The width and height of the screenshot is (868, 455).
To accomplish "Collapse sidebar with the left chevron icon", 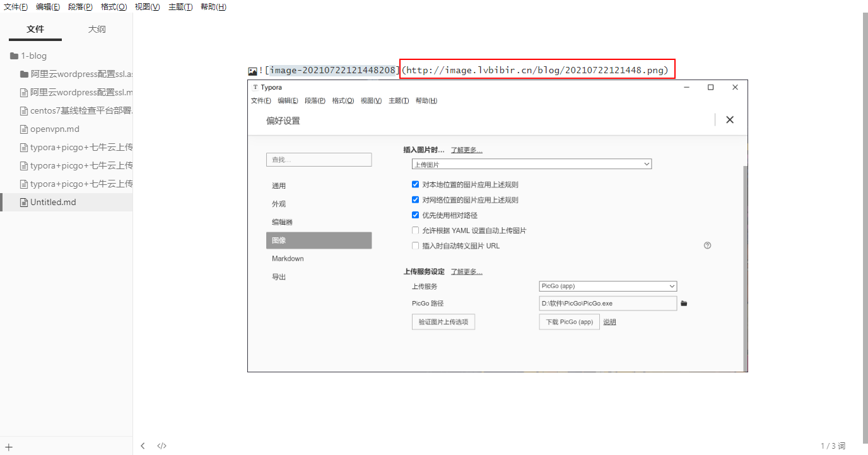I will 143,446.
